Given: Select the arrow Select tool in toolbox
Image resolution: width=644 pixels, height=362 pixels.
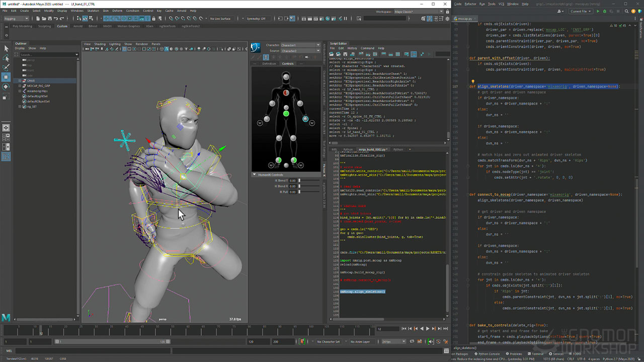Looking at the screenshot, I should click(x=6, y=48).
